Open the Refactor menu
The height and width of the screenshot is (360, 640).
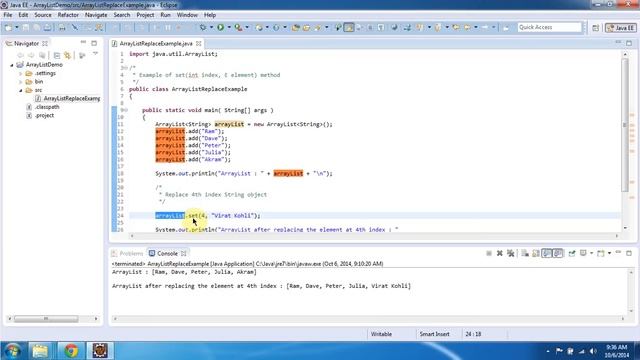(68, 15)
